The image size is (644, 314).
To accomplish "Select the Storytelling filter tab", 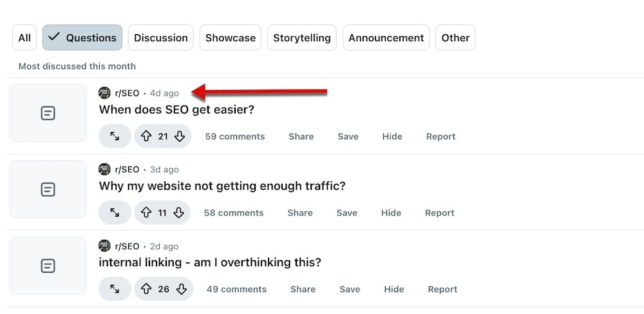I will pos(301,38).
